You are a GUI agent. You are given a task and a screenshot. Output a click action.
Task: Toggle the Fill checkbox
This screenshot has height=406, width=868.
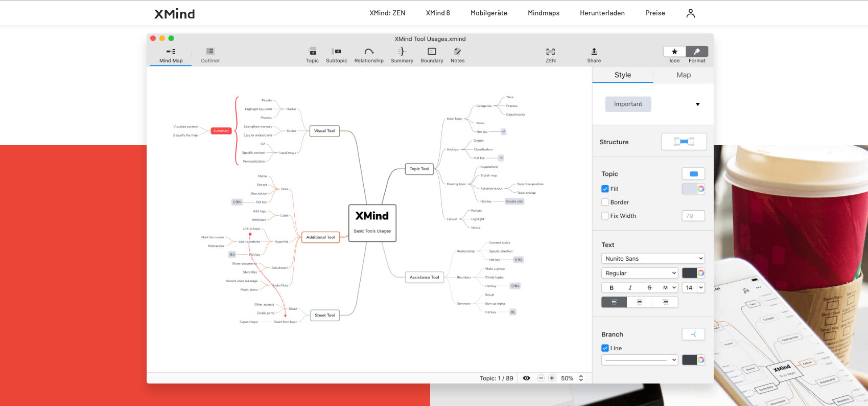pos(605,189)
